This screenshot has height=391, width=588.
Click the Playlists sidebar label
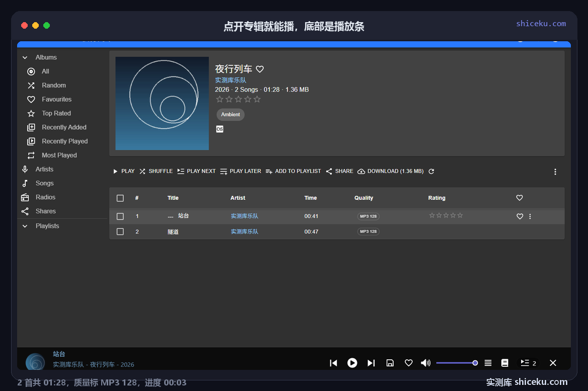(47, 226)
